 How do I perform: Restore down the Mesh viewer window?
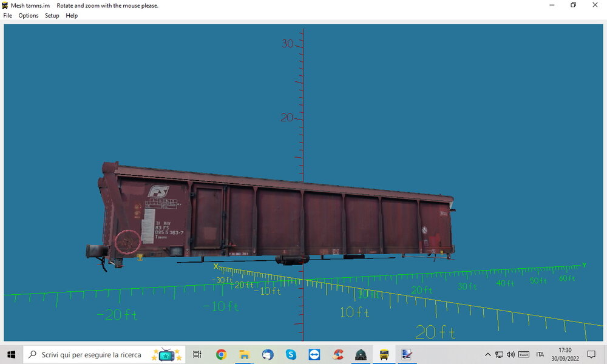click(x=574, y=5)
